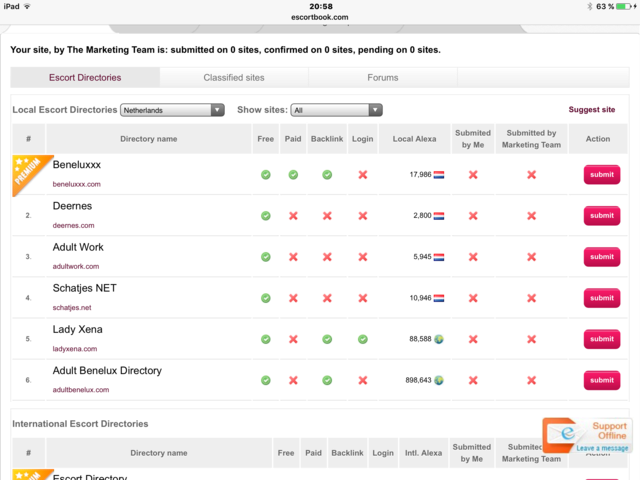Click the Login red cross for Schatjes NET

pyautogui.click(x=363, y=298)
